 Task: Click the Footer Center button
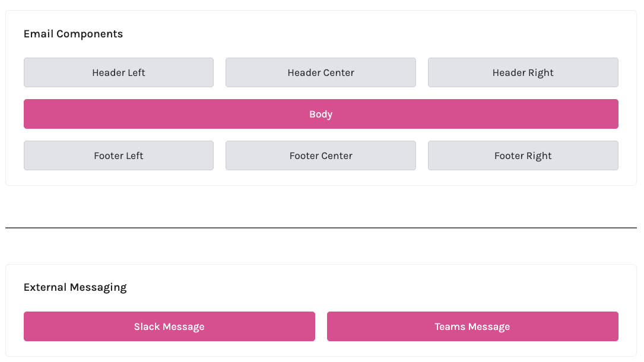click(x=321, y=155)
